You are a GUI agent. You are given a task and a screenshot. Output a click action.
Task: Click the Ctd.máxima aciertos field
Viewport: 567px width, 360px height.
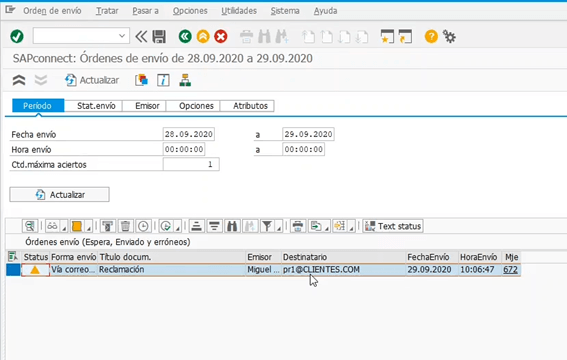pyautogui.click(x=191, y=164)
